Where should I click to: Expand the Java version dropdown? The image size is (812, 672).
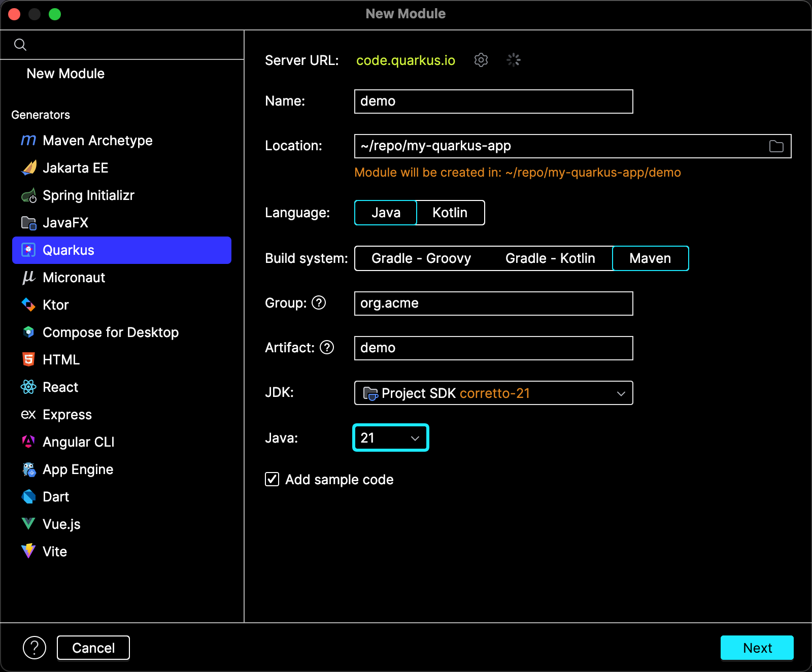click(x=390, y=438)
